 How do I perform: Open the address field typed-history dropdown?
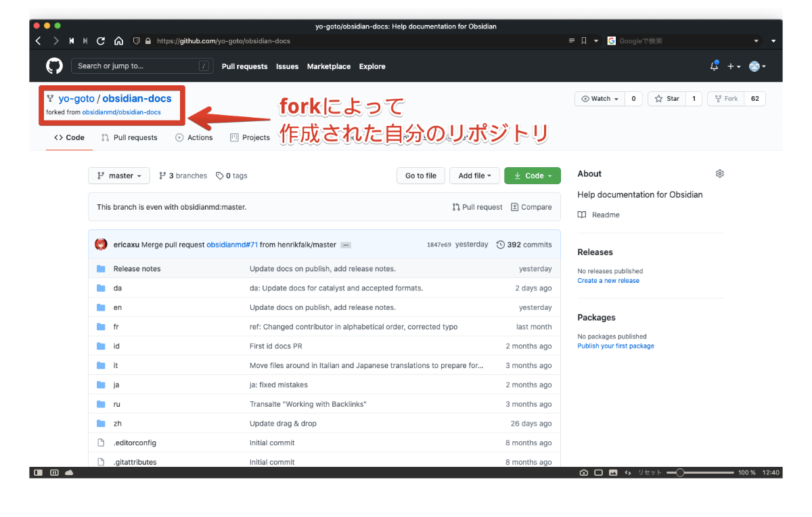click(x=596, y=41)
